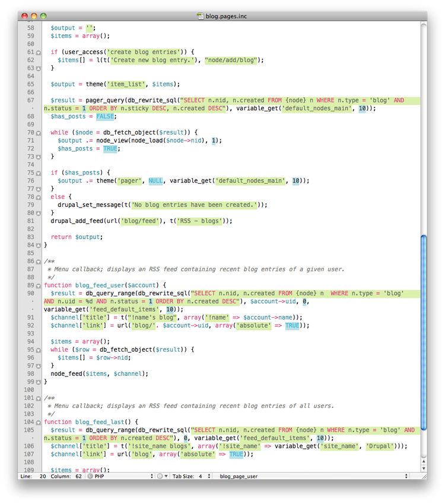
Task: Click line number 67 in the gutter
Action: pyautogui.click(x=30, y=100)
